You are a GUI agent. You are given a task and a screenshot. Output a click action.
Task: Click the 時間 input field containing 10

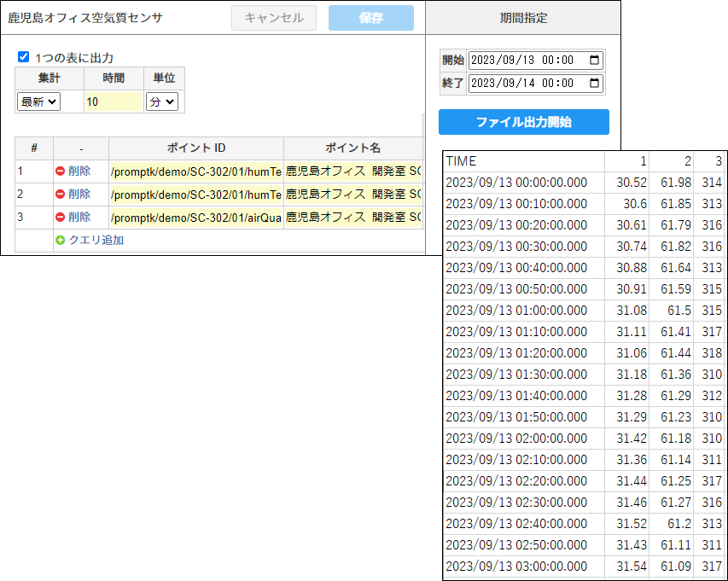114,102
